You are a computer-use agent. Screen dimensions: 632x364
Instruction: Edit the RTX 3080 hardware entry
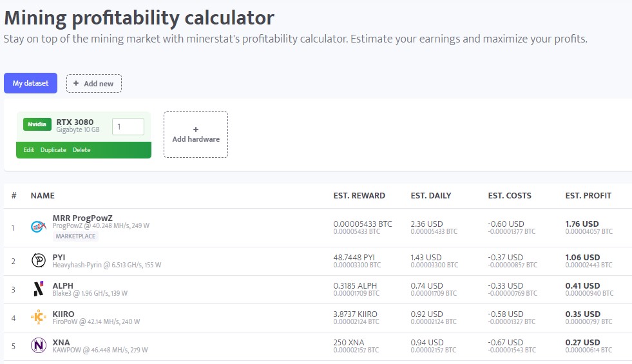pos(28,150)
